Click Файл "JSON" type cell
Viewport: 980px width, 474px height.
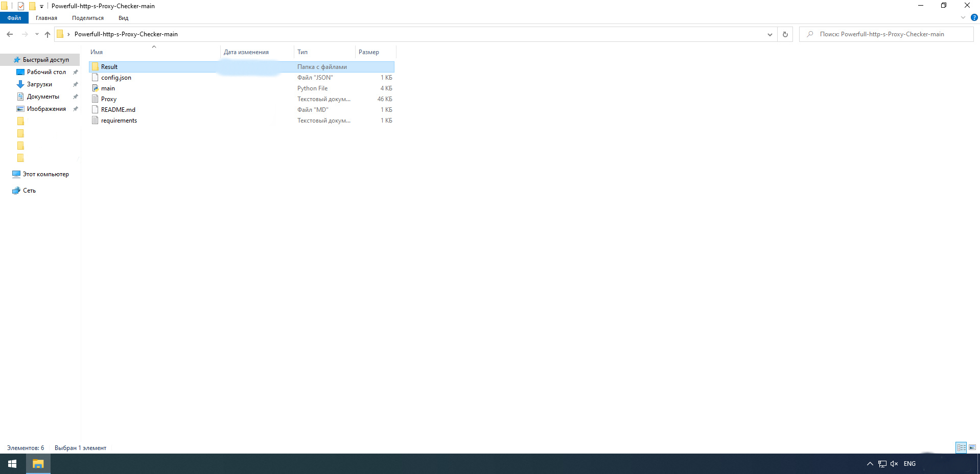(315, 78)
